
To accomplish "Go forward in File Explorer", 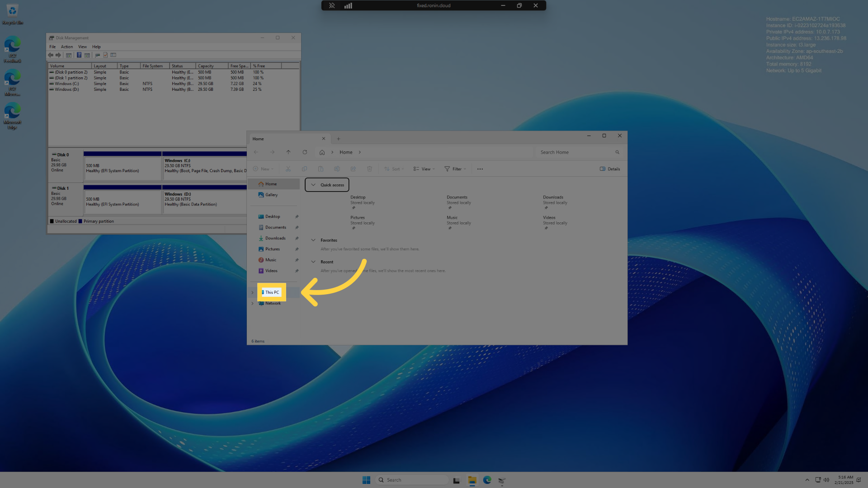I will [272, 152].
